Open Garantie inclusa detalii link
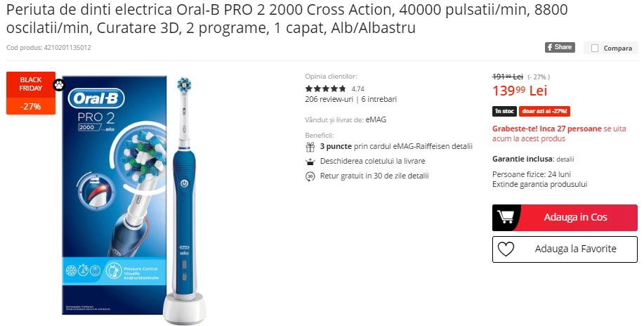Viewport: 644px width, 326px height. [565, 159]
